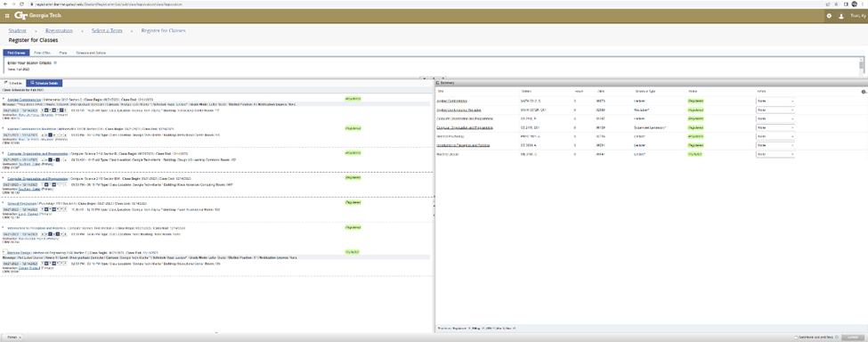Switch to the Schedule tab
Image resolution: width=868 pixels, height=342 pixels.
[13, 83]
